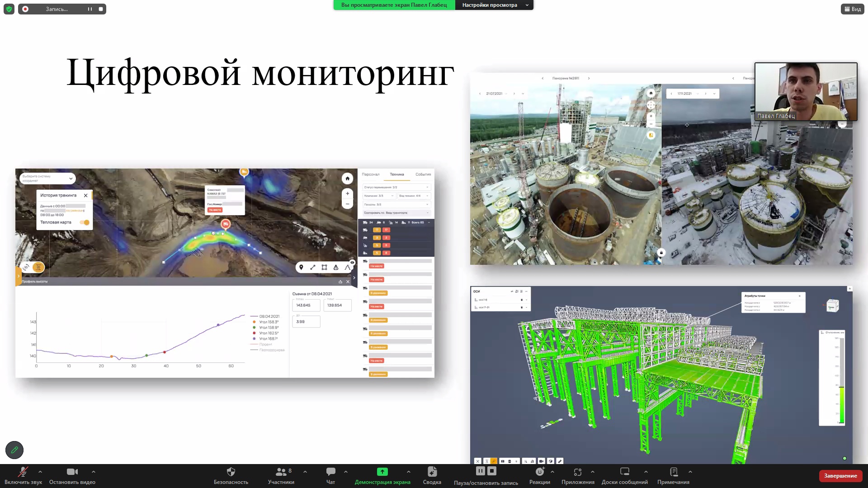Stop camera via Остановить видео
Image resolution: width=868 pixels, height=488 pixels.
72,476
